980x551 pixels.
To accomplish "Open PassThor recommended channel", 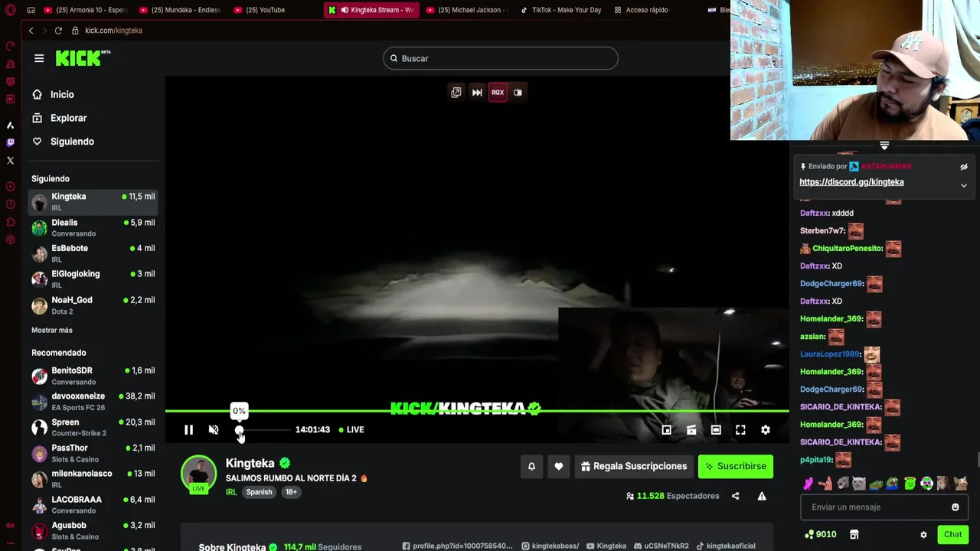I will [x=93, y=454].
